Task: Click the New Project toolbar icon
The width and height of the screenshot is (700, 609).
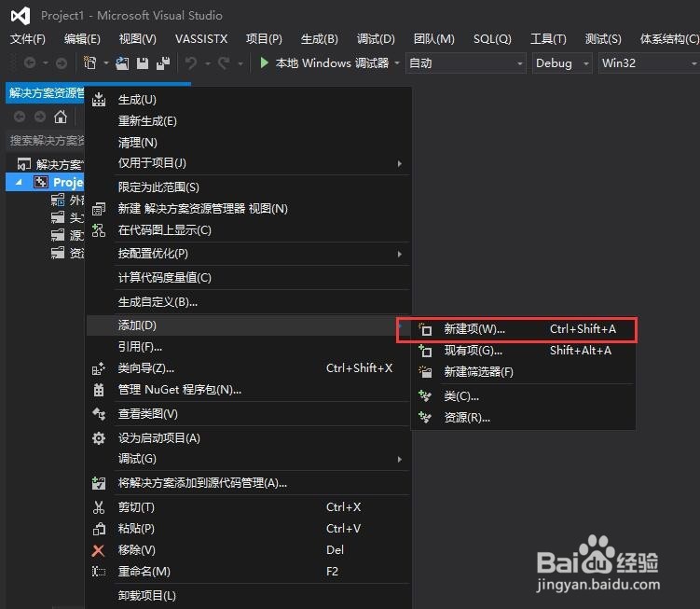Action: click(90, 63)
